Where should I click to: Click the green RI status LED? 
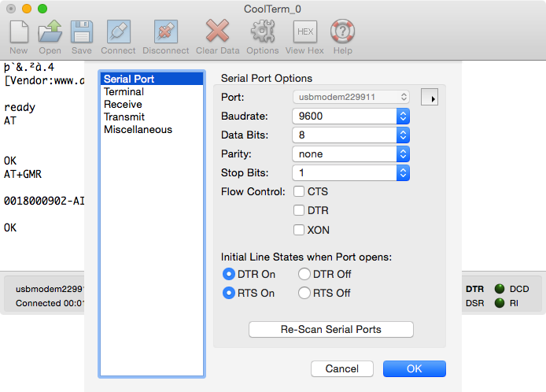[500, 303]
